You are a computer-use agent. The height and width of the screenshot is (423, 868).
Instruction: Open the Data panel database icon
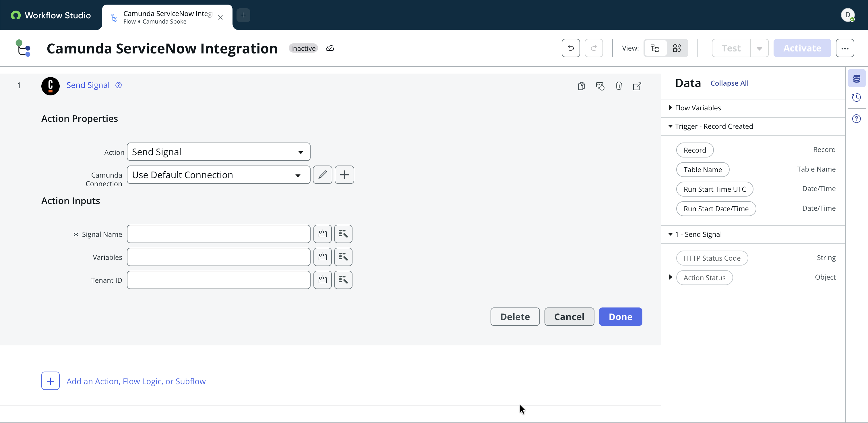(856, 79)
